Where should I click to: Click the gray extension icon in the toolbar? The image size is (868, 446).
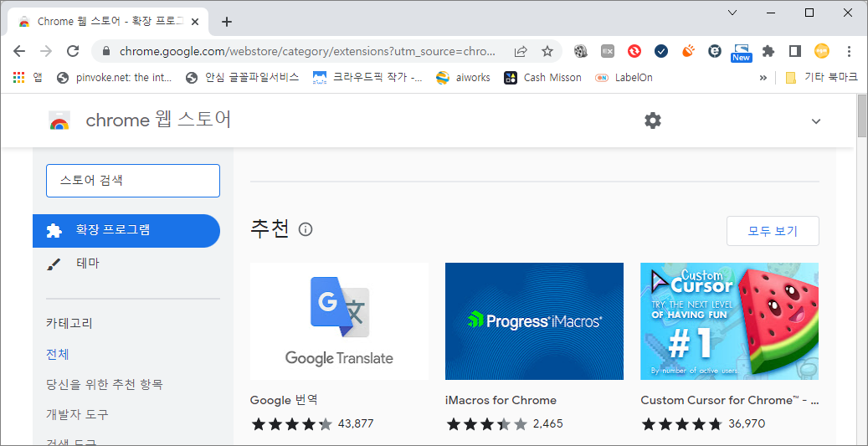[608, 52]
